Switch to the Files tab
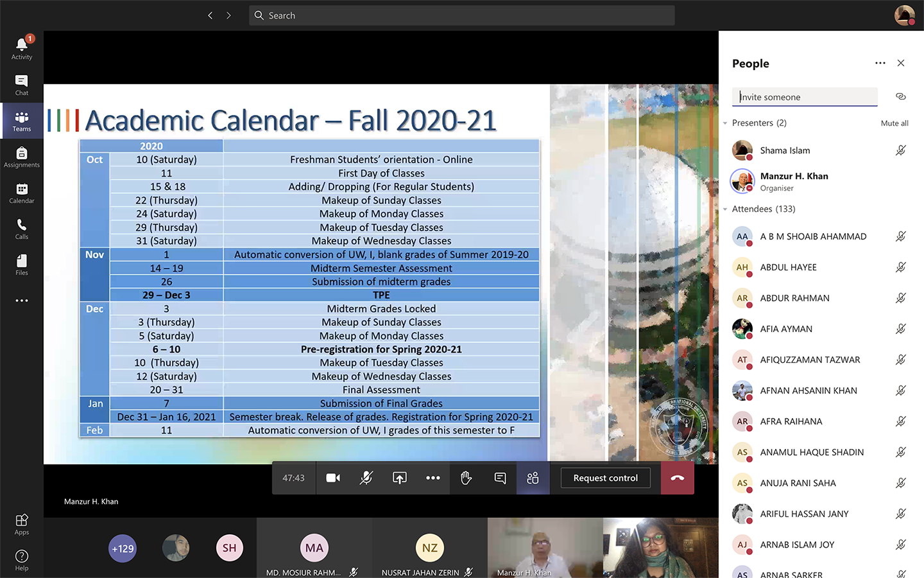924x578 pixels. coord(22,265)
